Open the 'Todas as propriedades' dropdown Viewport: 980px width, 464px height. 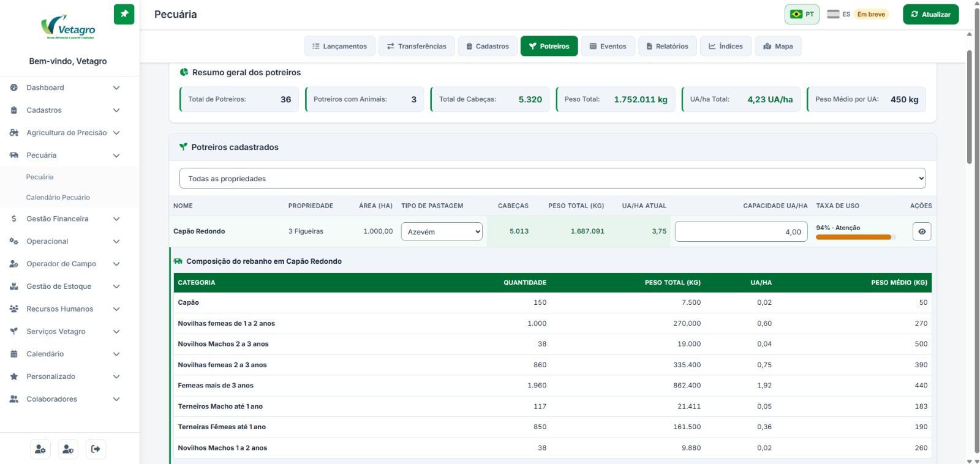coord(552,179)
